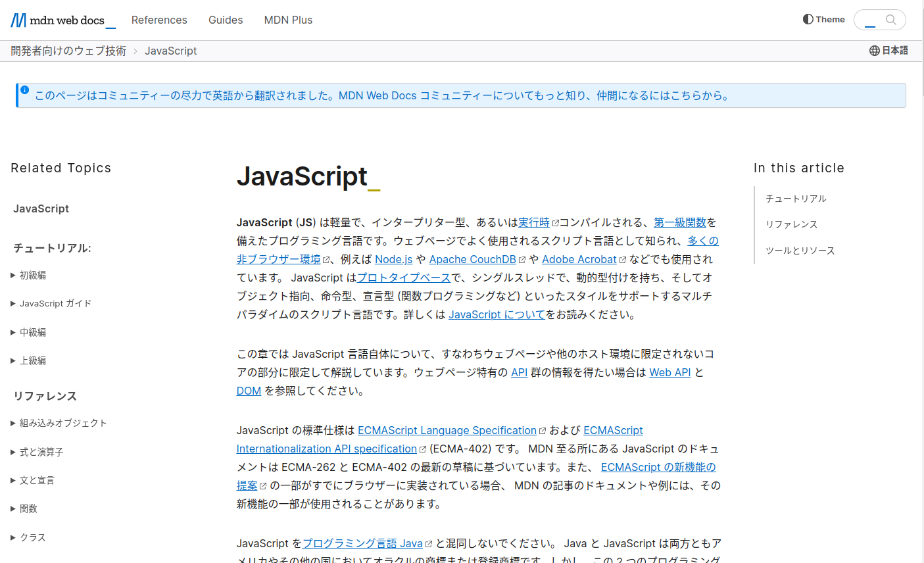Click external-link icon after Apache CouchDB
The width and height of the screenshot is (924, 563).
coord(522,260)
